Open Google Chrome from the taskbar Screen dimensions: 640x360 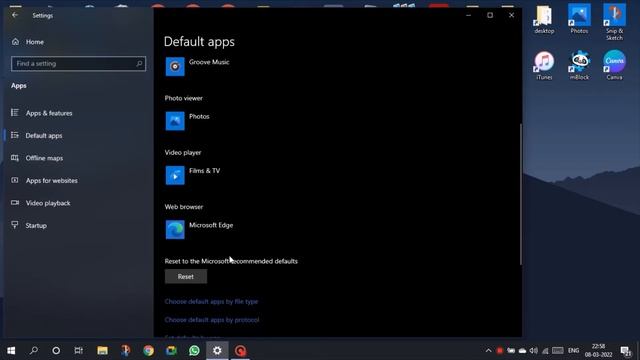click(149, 351)
